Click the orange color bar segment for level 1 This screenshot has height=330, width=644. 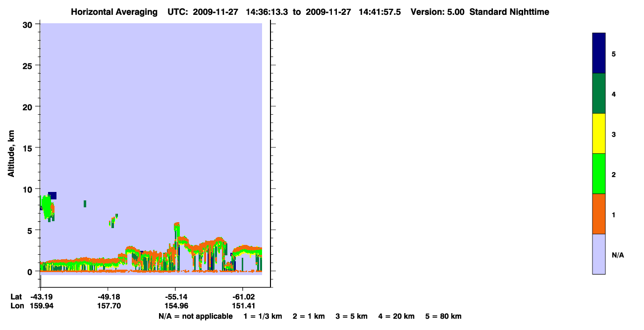tap(598, 214)
